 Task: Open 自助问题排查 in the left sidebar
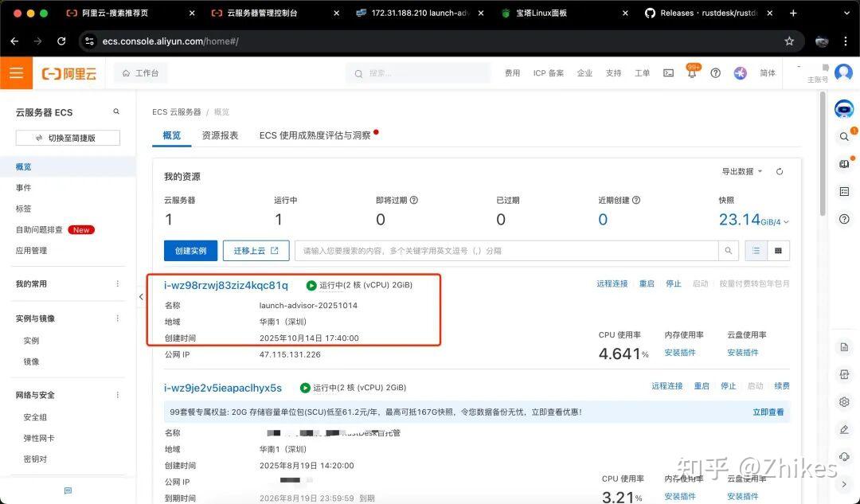(39, 230)
